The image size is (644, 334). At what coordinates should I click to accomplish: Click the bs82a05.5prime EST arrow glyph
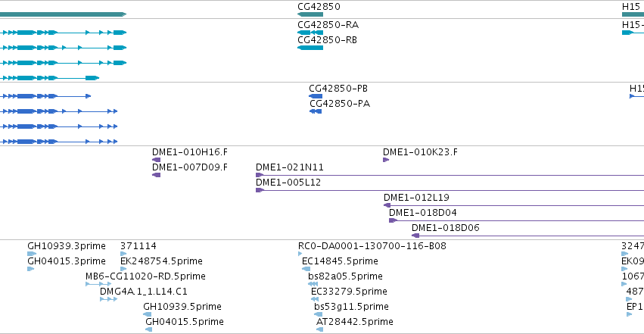(313, 284)
